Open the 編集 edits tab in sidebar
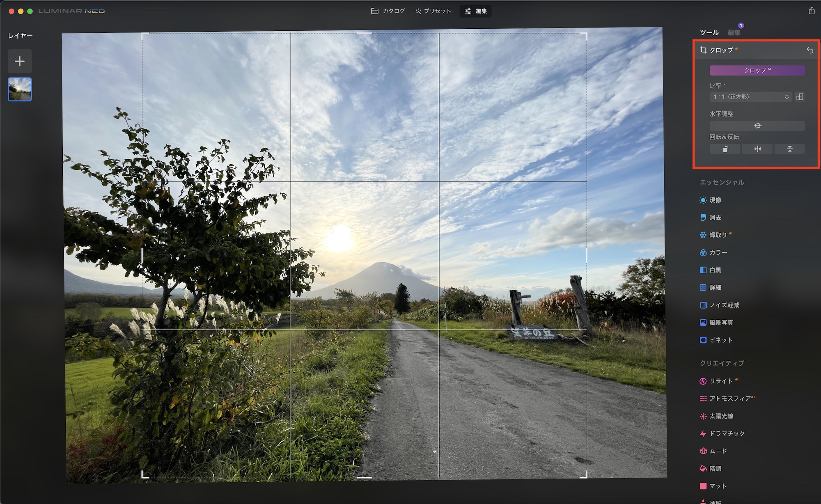This screenshot has width=821, height=504. point(734,32)
